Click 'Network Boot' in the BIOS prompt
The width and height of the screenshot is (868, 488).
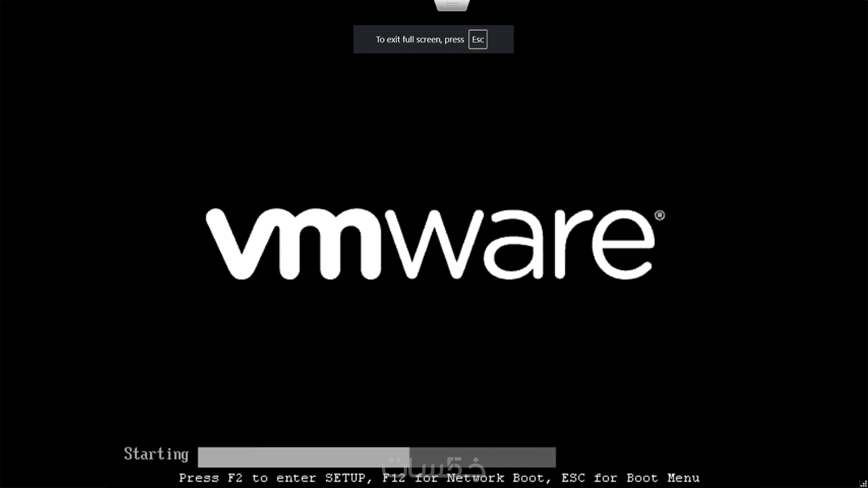click(495, 478)
